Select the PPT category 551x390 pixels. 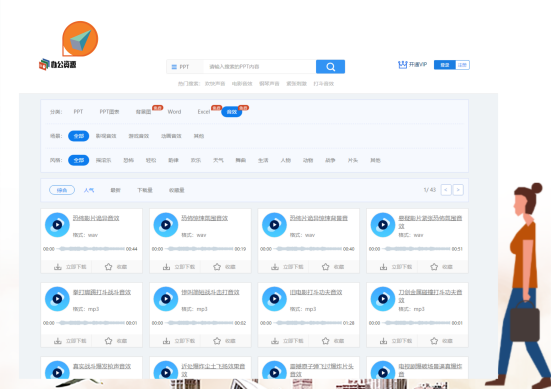(78, 112)
